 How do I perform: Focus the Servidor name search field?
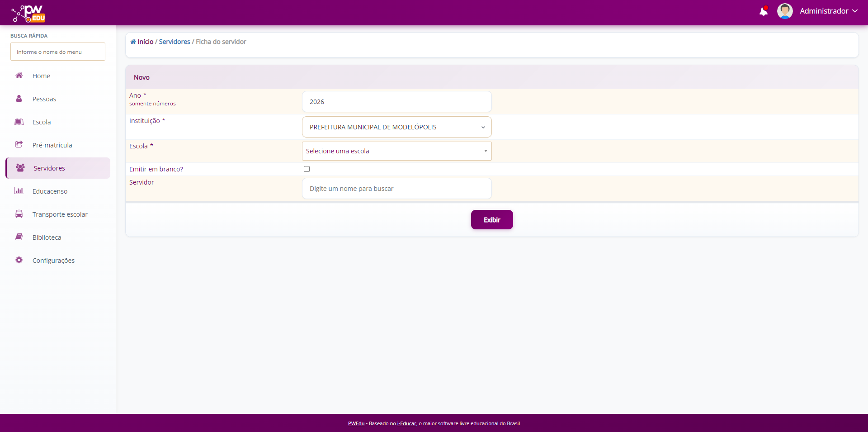[396, 189]
